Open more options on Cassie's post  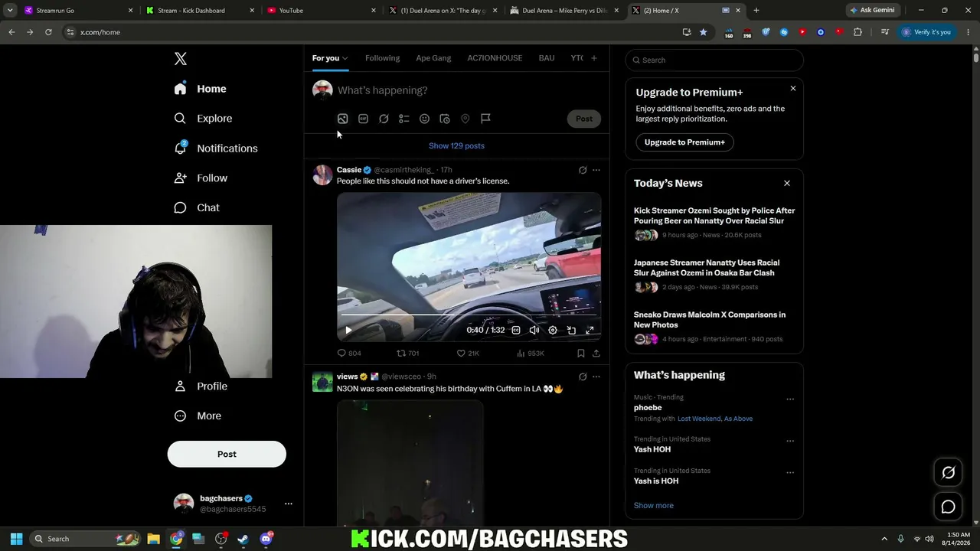point(596,170)
